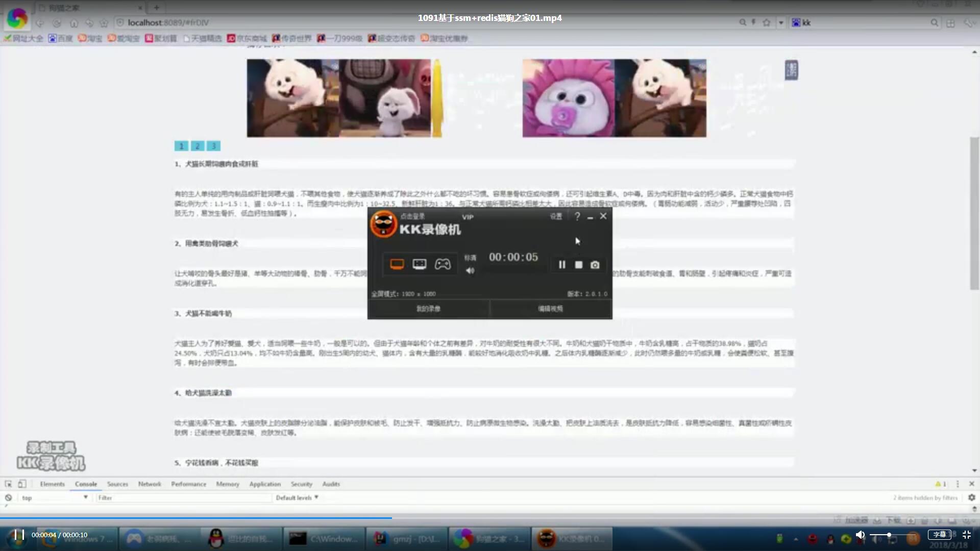This screenshot has height=551, width=980.
Task: Click the 360 browser logo icon
Action: click(17, 18)
